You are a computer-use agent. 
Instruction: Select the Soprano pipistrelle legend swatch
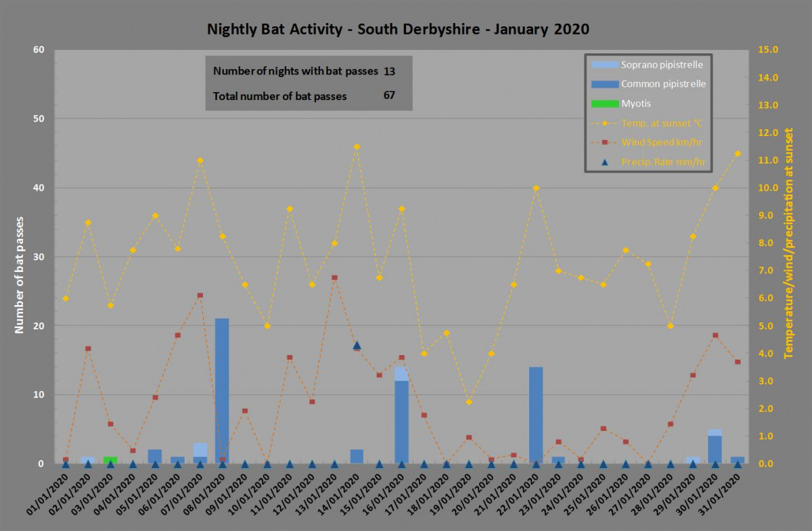coord(605,65)
